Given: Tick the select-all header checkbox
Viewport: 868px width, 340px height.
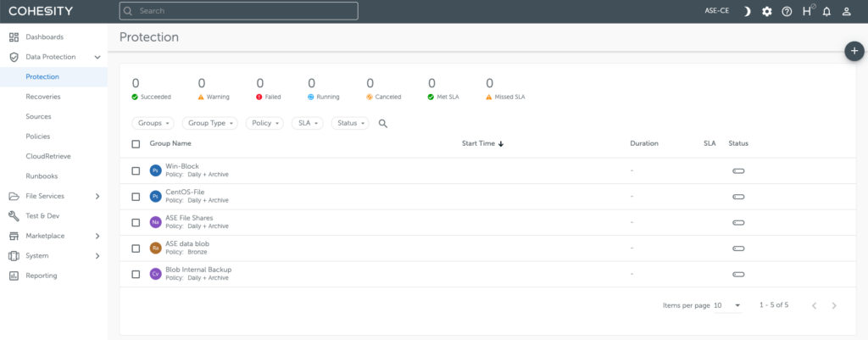Looking at the screenshot, I should click(136, 144).
